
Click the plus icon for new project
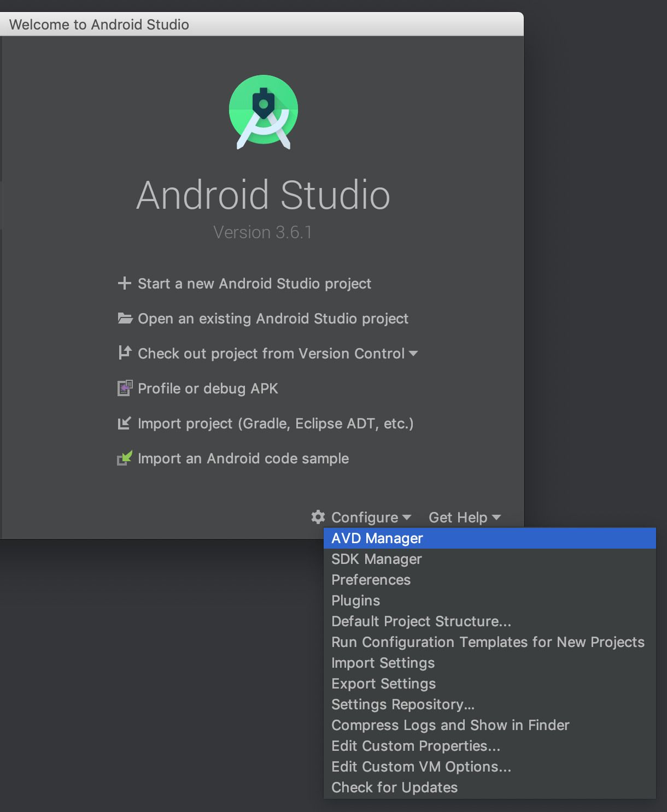(x=125, y=283)
